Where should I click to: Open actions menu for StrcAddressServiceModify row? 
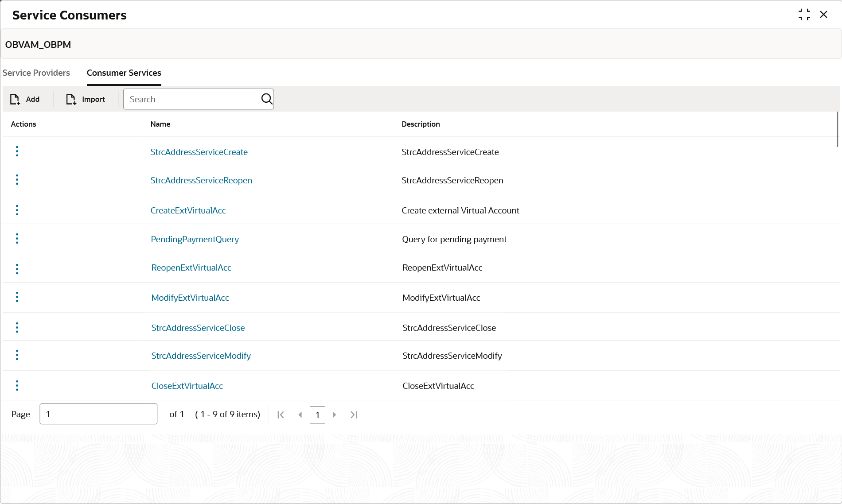17,355
